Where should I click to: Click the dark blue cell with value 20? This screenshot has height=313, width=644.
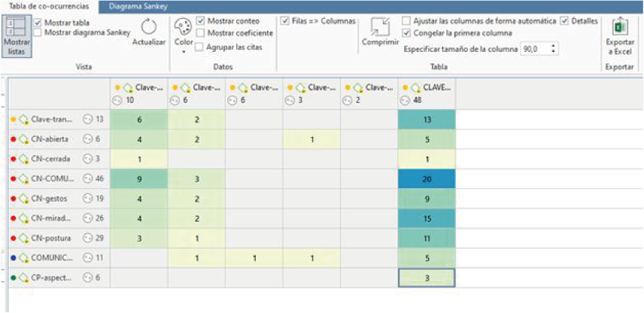pyautogui.click(x=427, y=179)
